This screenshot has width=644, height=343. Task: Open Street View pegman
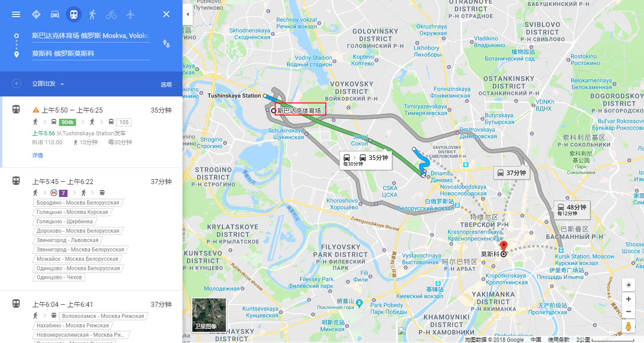pyautogui.click(x=629, y=326)
